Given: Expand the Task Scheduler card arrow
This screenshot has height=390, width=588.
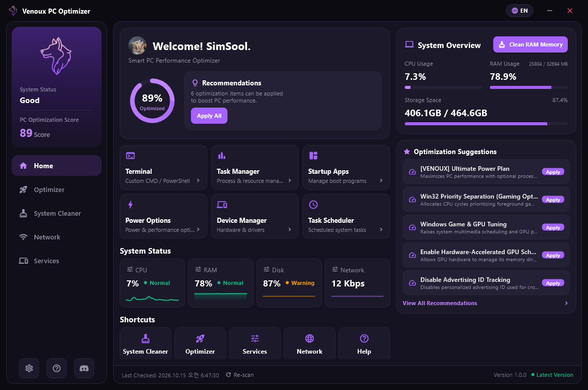Looking at the screenshot, I should (381, 229).
